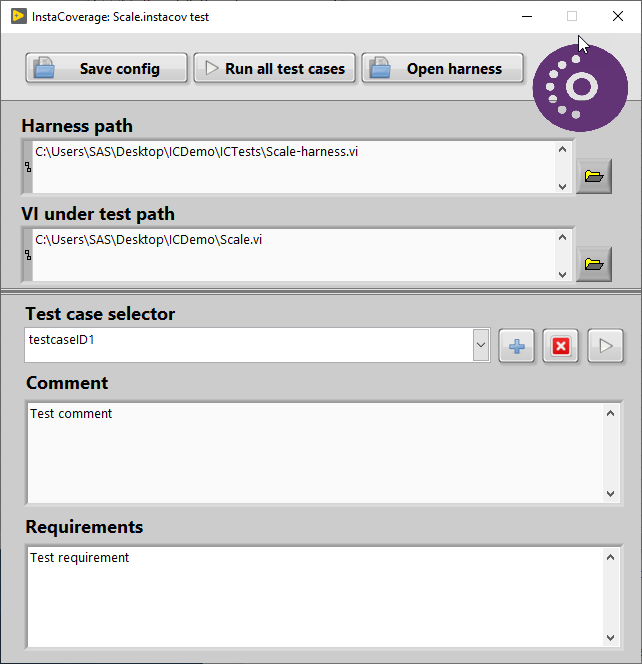The width and height of the screenshot is (642, 664).
Task: Click into the Requirements text box
Action: (x=315, y=597)
